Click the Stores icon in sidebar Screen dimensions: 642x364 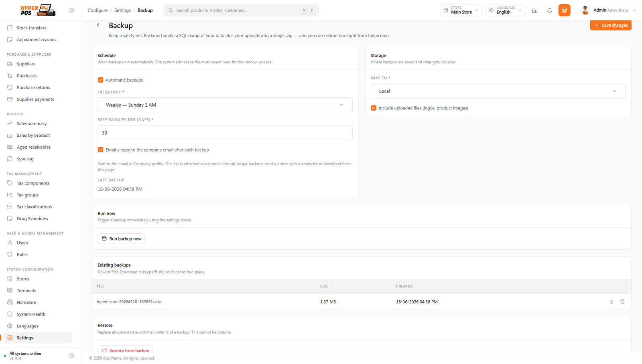(10, 279)
